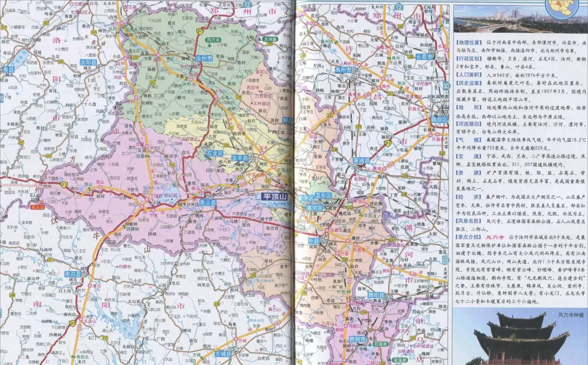588x365 pixels.
Task: Click the 风穴寺钟楼 pagoda photo
Action: click(x=520, y=338)
